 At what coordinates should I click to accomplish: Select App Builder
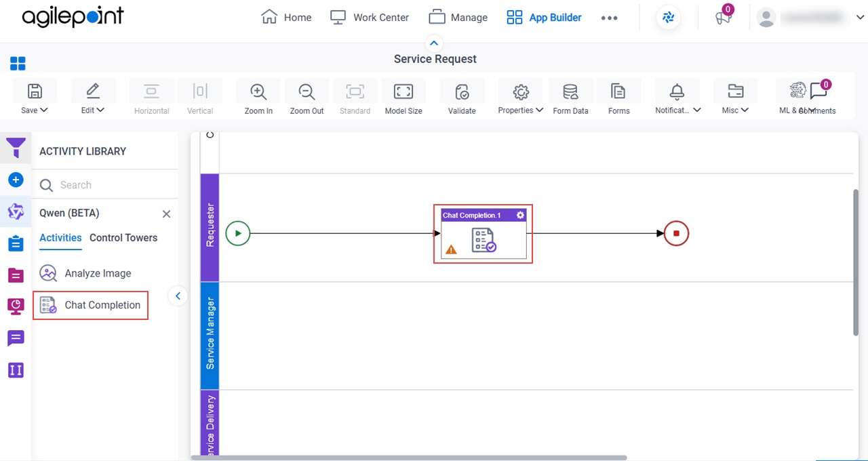point(544,18)
